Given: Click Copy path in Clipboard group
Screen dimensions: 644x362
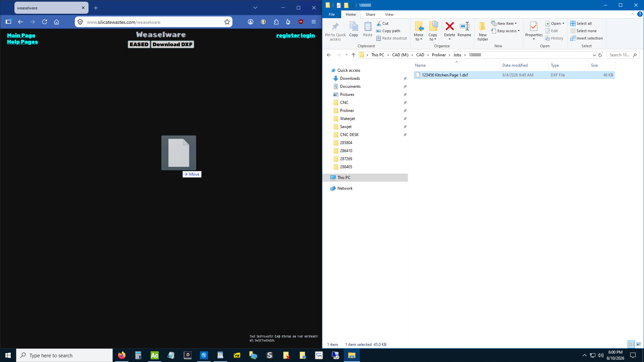Looking at the screenshot, I should 388,31.
